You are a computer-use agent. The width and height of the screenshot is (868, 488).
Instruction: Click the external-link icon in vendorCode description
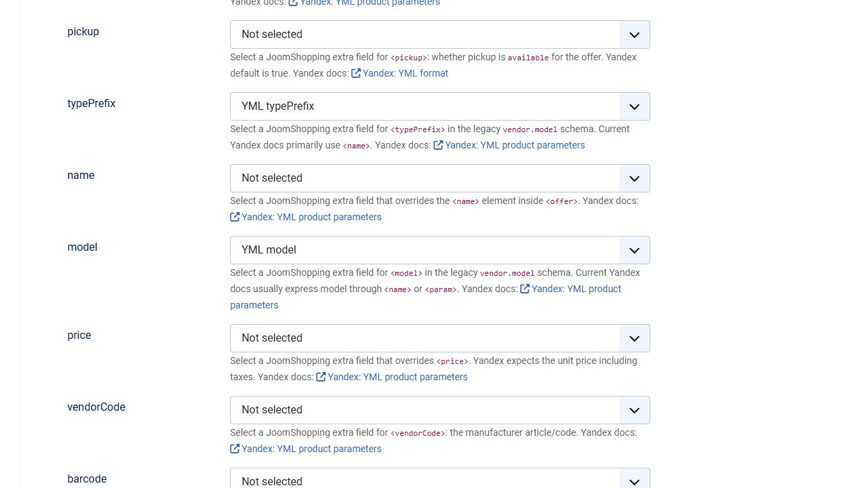pos(235,449)
